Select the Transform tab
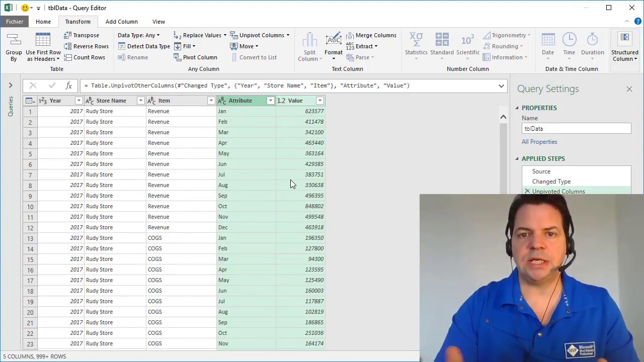The width and height of the screenshot is (644, 362). 77,22
